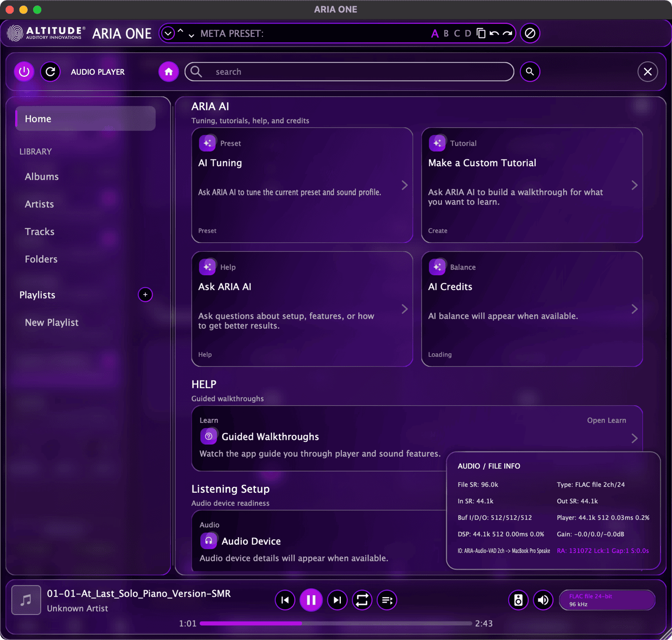Open Tracks in the library
Screen dimensions: 672x640
point(40,232)
